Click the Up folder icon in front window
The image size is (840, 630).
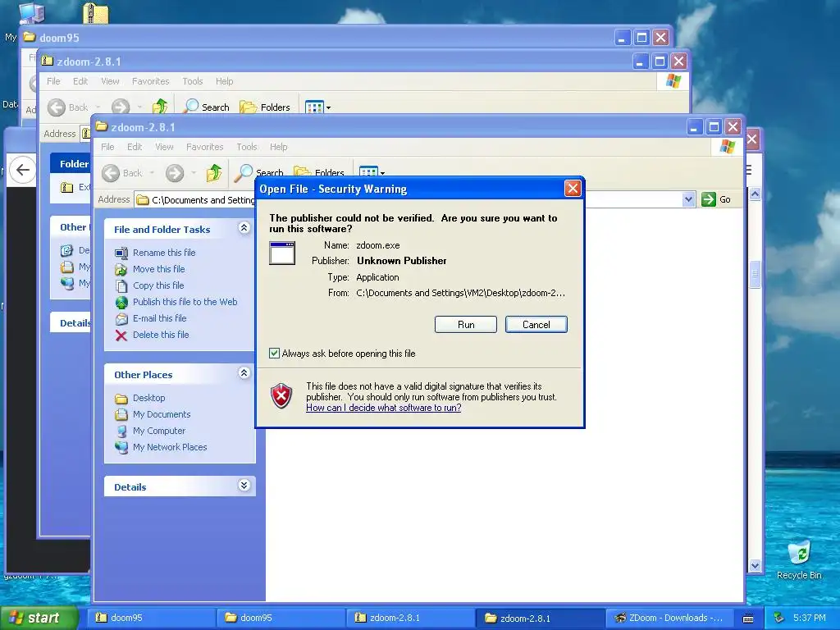214,172
